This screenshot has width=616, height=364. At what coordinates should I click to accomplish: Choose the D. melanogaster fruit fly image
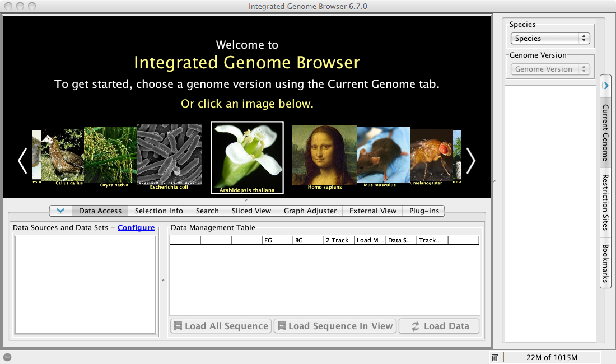pyautogui.click(x=431, y=156)
